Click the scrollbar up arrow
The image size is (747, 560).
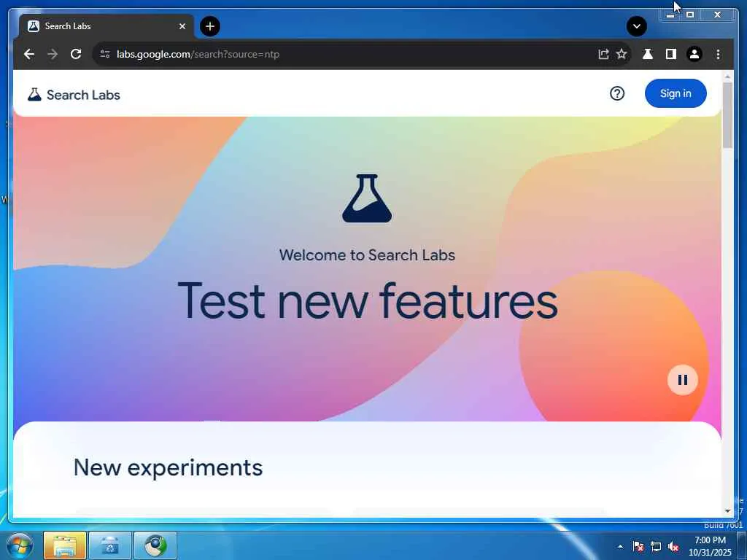[x=727, y=76]
